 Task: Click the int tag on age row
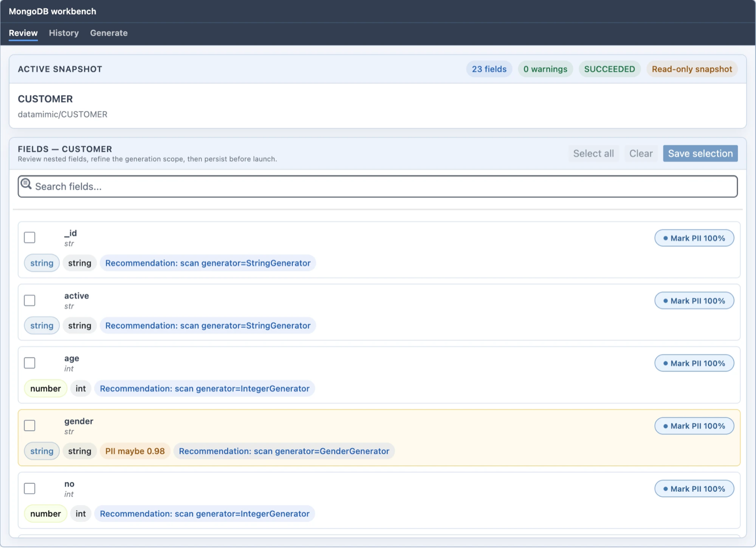pos(81,389)
